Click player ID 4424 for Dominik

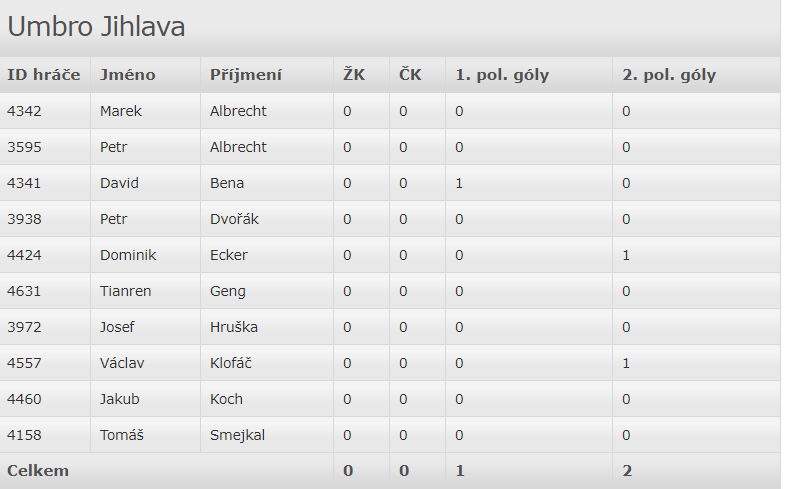click(x=25, y=255)
